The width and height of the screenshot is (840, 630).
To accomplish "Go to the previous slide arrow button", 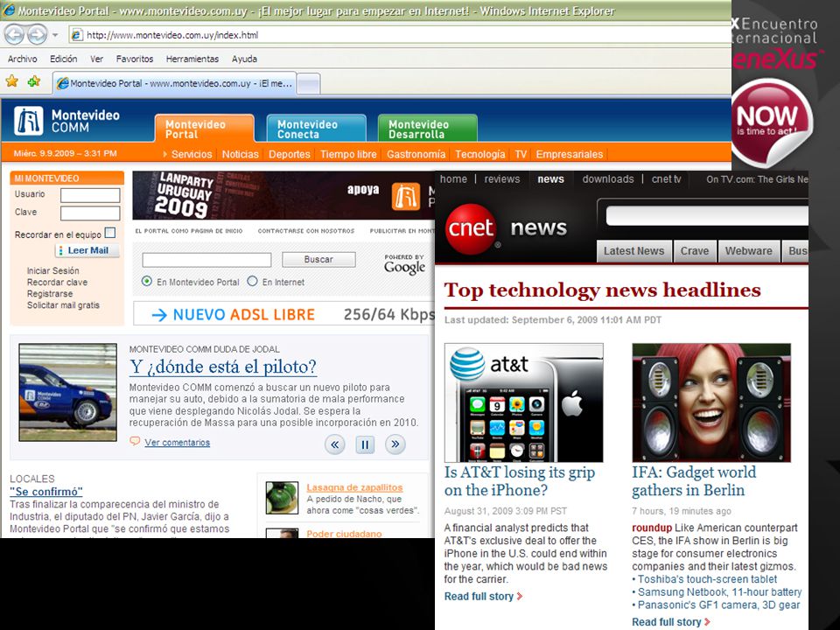I will click(335, 444).
